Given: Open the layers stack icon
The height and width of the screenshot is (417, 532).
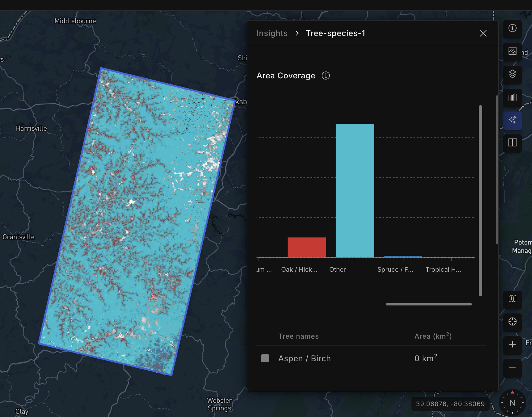Looking at the screenshot, I should click(512, 74).
